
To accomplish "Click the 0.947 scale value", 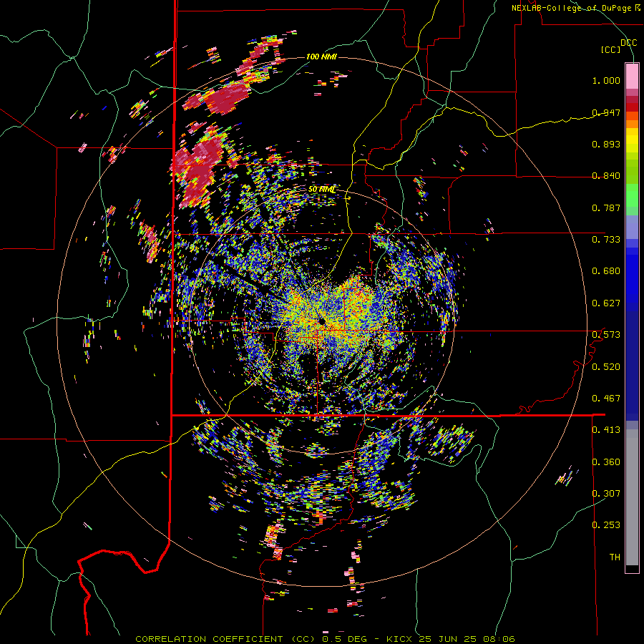I will 606,112.
